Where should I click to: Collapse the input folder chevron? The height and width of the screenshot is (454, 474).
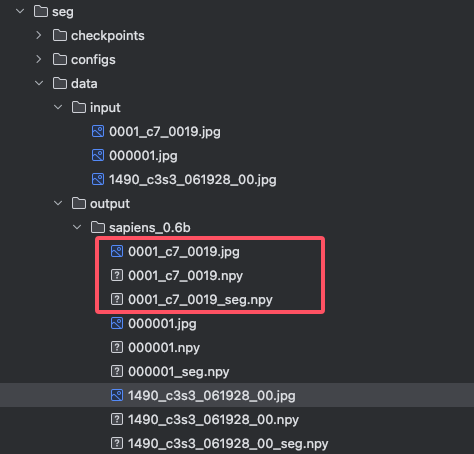[58, 107]
